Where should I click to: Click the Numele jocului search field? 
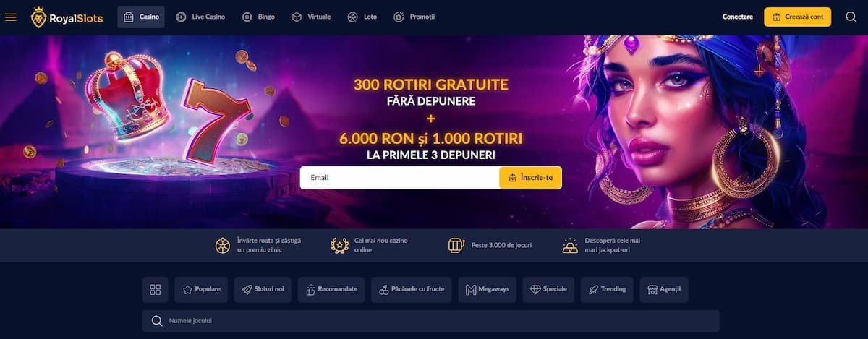pyautogui.click(x=431, y=321)
